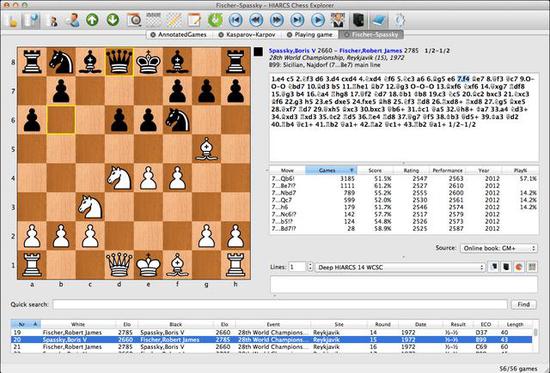
Task: Step back one move with rewind icon
Action: pyautogui.click(x=256, y=20)
